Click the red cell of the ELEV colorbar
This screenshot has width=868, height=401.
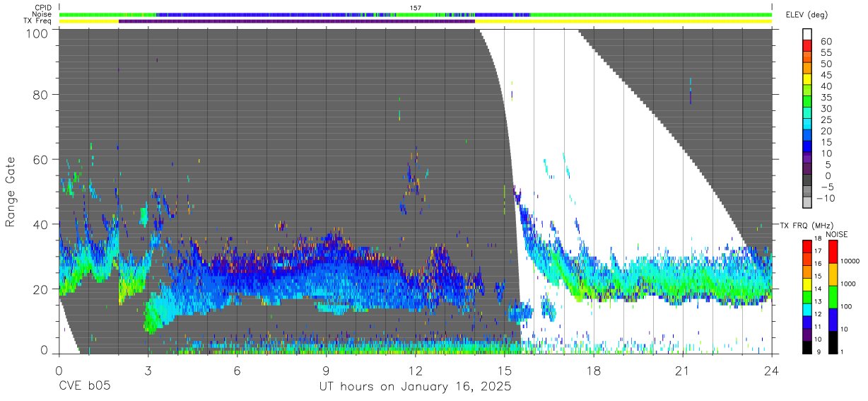(808, 45)
